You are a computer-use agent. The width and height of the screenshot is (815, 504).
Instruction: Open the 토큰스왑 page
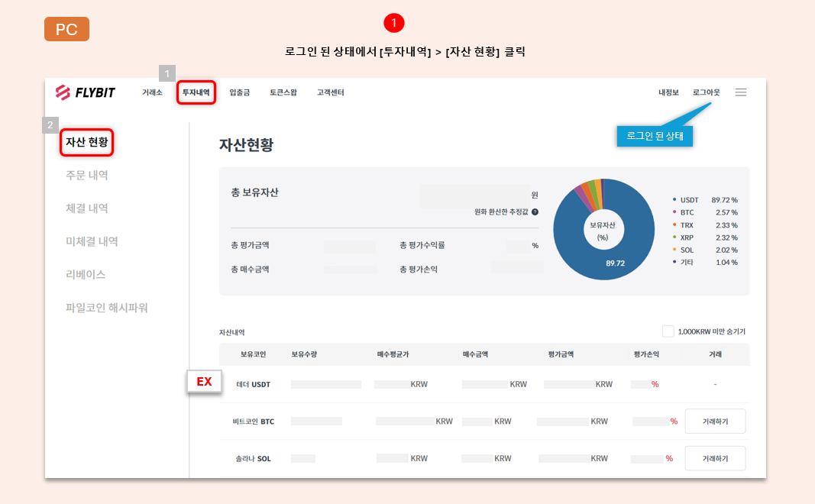coord(283,92)
